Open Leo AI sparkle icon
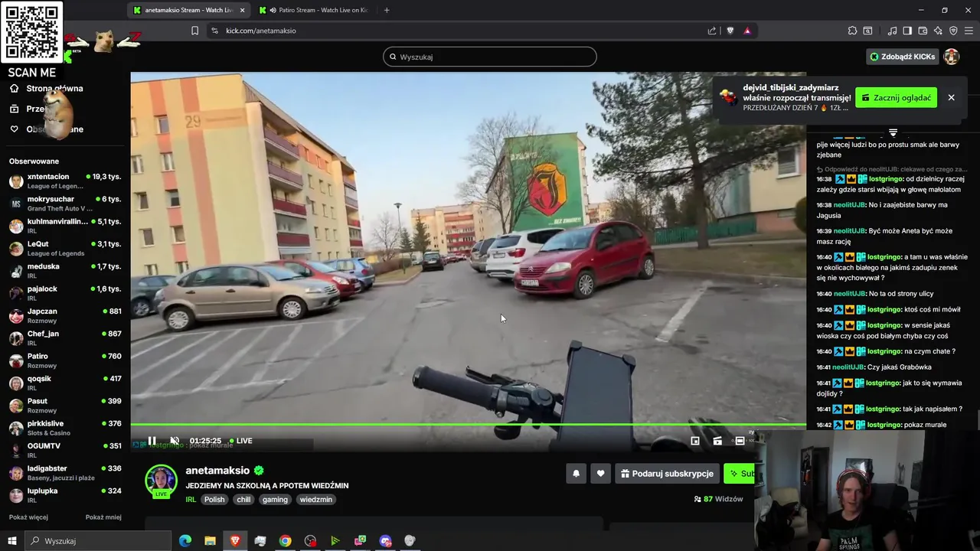Image resolution: width=980 pixels, height=551 pixels. coord(938,31)
